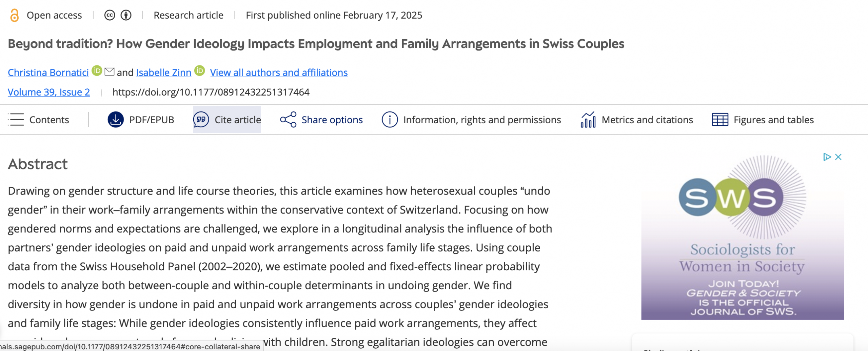This screenshot has width=868, height=351.
Task: Click the AdChoices triangle icon
Action: (x=827, y=157)
